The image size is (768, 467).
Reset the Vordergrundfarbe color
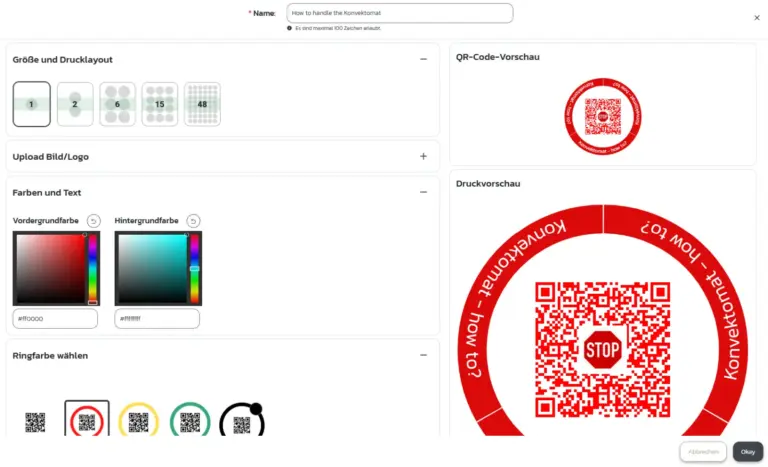coord(93,221)
